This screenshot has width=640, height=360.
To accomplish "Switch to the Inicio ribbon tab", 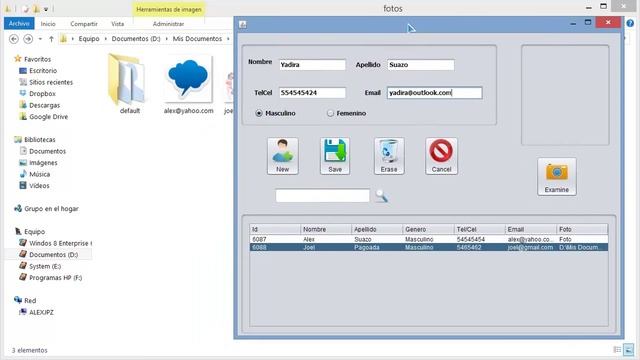I will 48,24.
